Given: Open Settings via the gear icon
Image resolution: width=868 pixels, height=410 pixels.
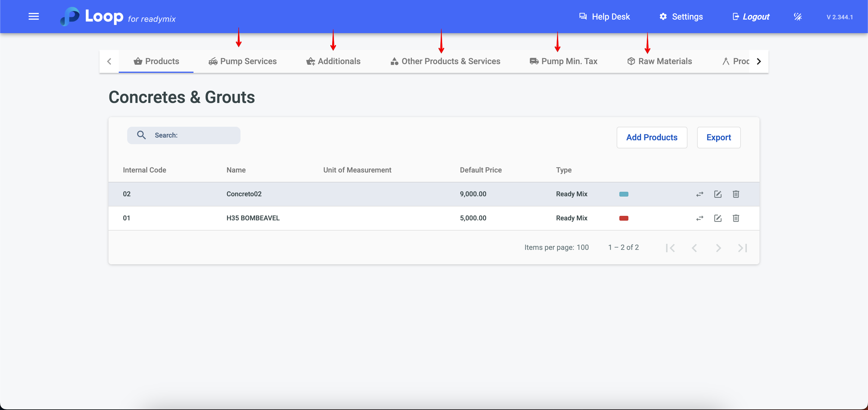Looking at the screenshot, I should pyautogui.click(x=663, y=17).
